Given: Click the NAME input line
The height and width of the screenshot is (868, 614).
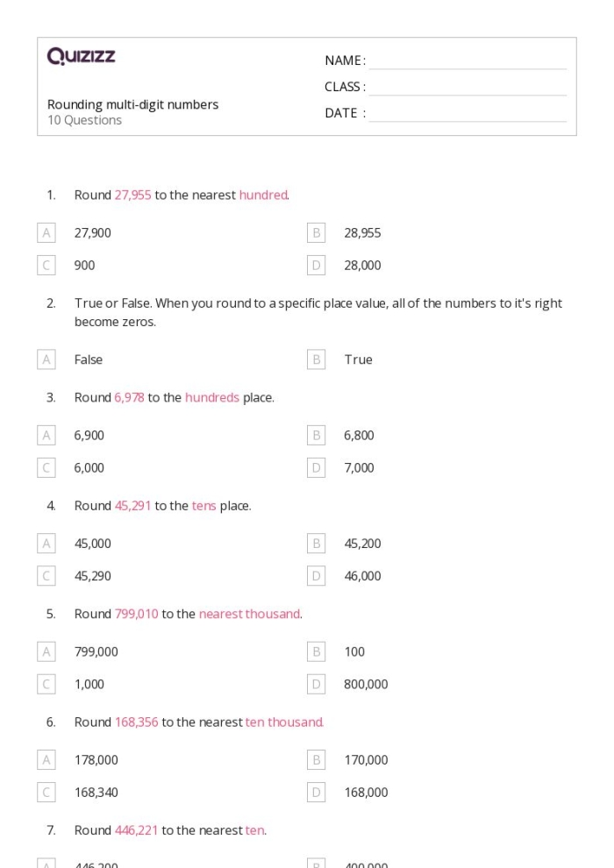Looking at the screenshot, I should [467, 60].
